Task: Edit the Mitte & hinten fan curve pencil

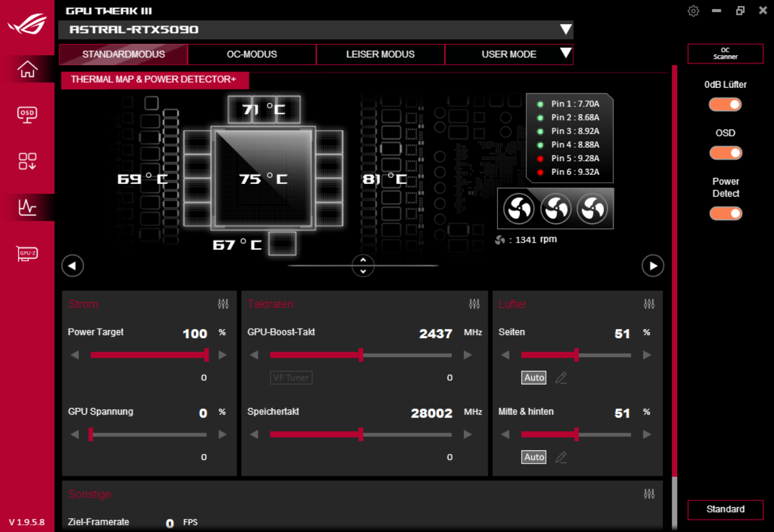Action: coord(561,457)
